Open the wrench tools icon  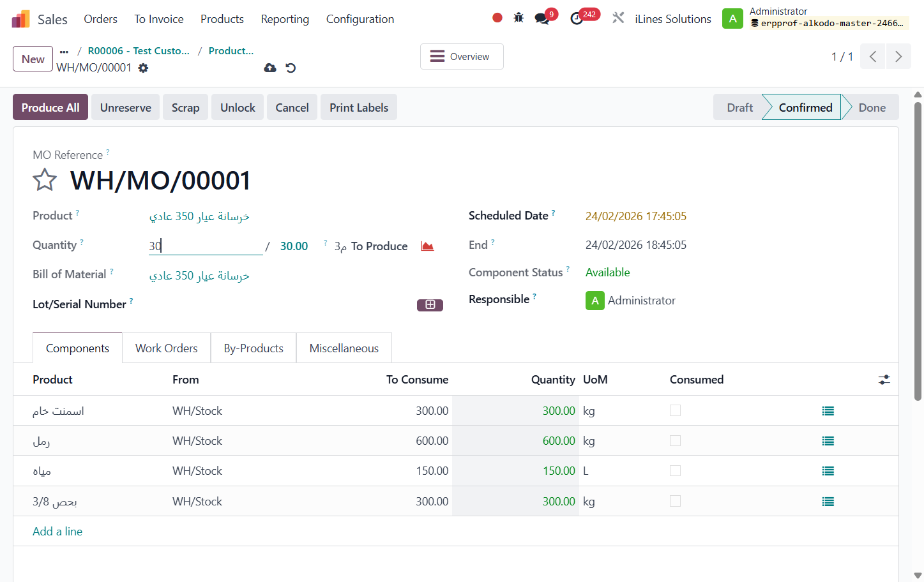point(617,18)
